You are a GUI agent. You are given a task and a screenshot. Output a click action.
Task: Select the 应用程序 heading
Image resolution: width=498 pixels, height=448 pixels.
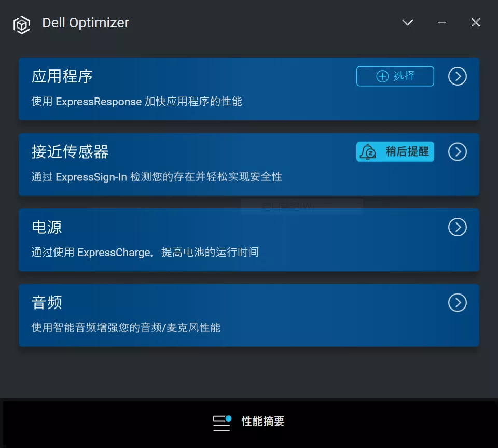pyautogui.click(x=62, y=77)
